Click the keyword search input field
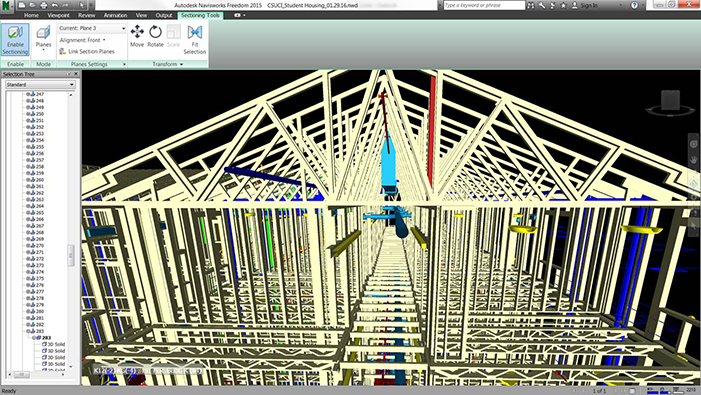701x395 pixels. click(484, 5)
